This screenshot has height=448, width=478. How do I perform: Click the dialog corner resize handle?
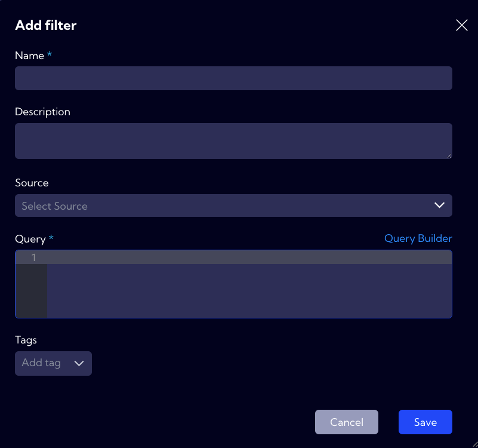[475, 445]
